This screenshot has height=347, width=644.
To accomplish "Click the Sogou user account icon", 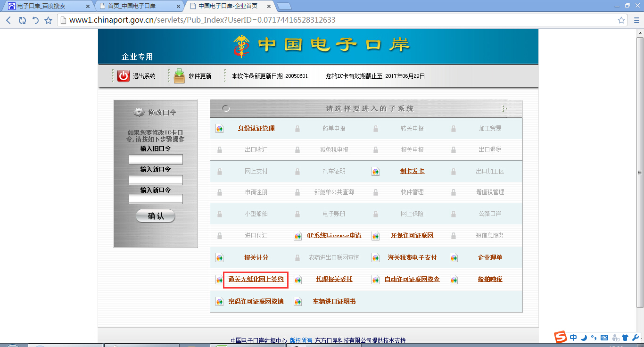I will (615, 338).
